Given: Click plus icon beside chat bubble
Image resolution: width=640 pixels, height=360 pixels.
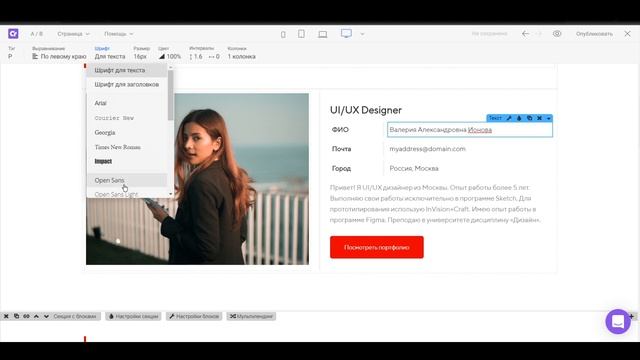Looking at the screenshot, I should pos(631,316).
